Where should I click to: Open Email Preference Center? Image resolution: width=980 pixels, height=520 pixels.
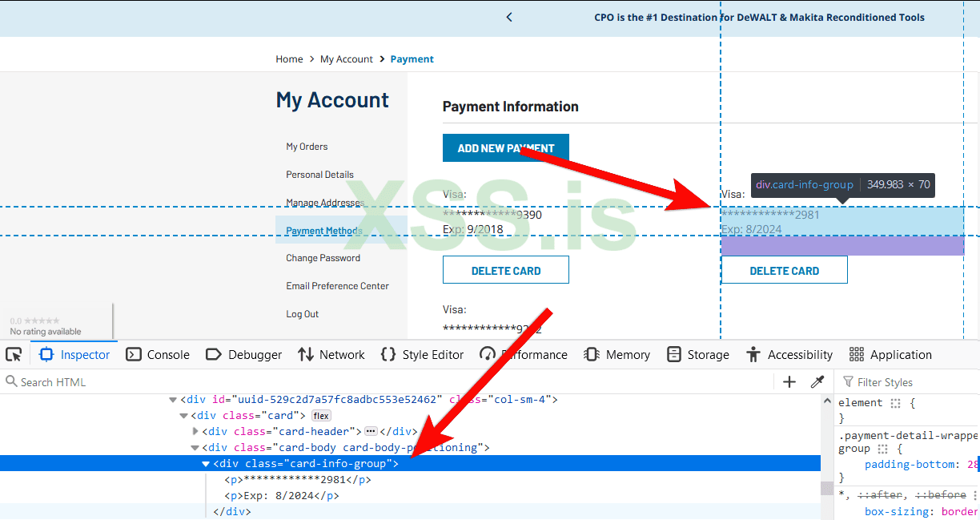pos(337,286)
